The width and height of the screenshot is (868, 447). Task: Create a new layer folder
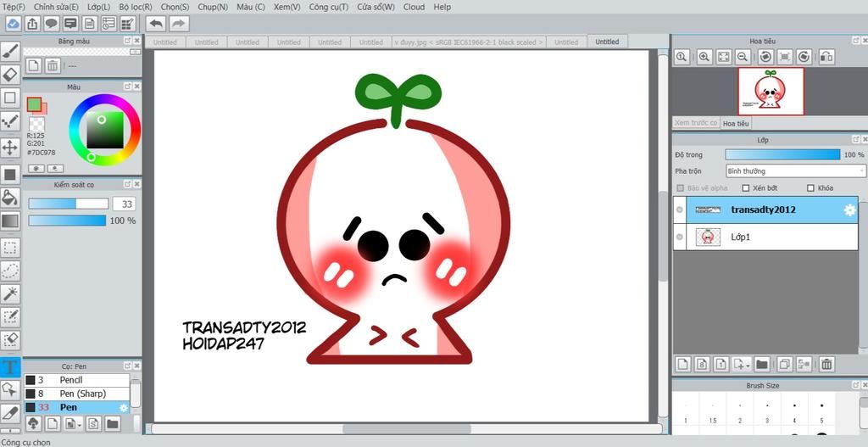click(x=762, y=364)
